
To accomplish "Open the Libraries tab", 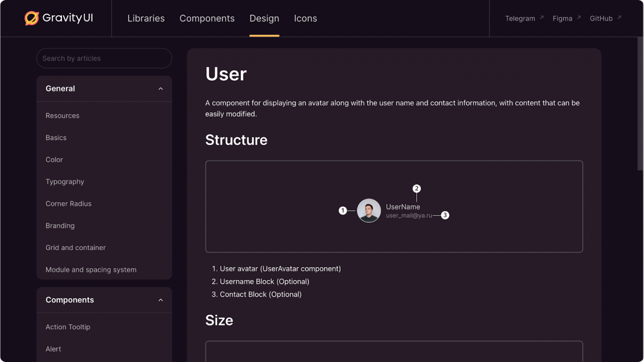I will point(146,19).
